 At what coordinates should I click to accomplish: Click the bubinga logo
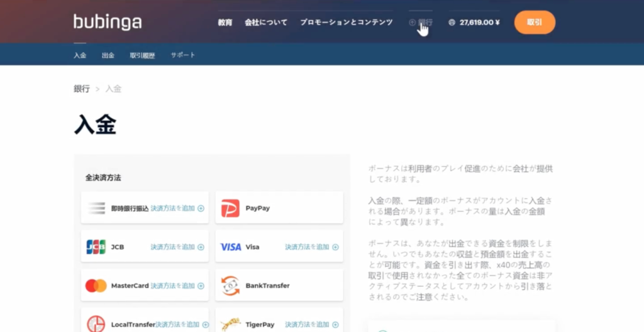coord(107,22)
